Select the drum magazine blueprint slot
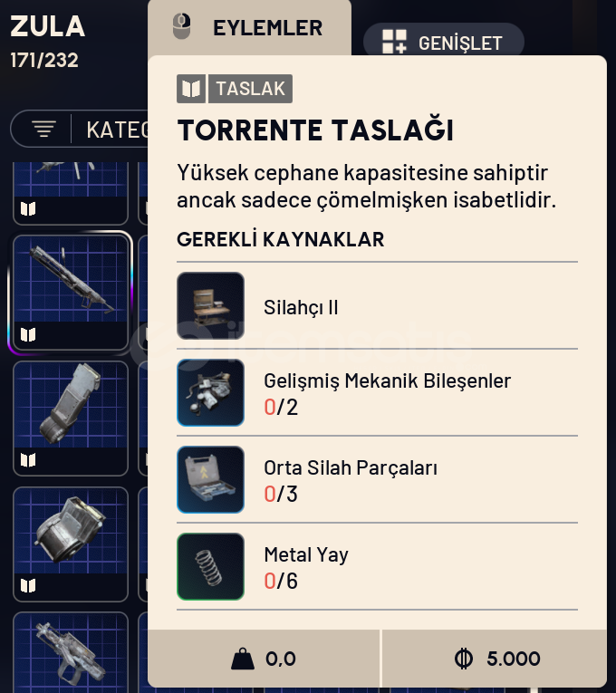 71,544
